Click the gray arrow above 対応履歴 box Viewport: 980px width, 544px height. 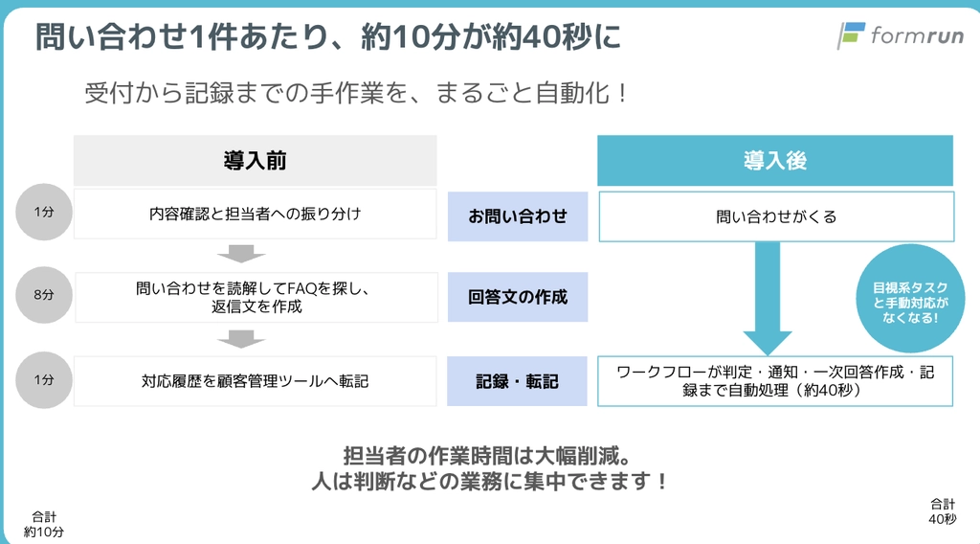[241, 339]
